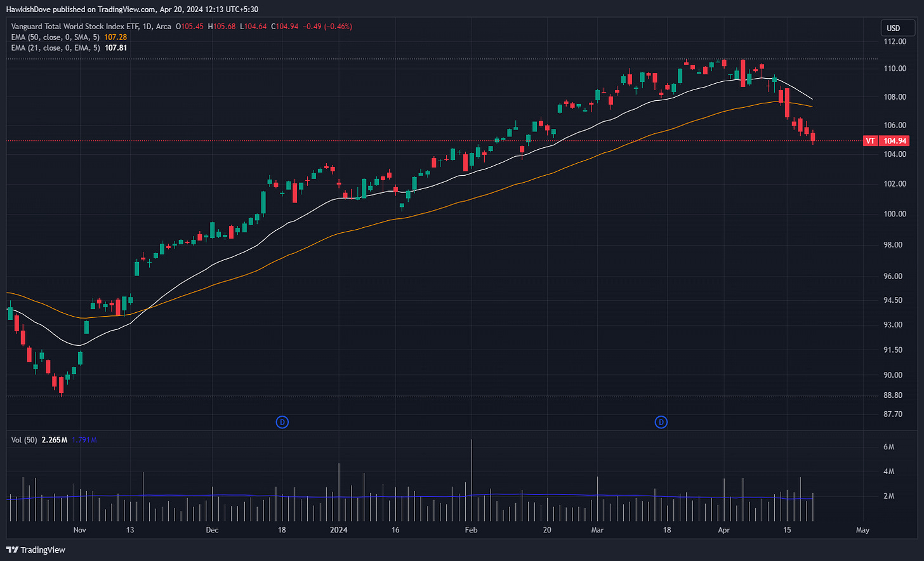
Task: Click the TradingView logo at bottom left
Action: click(x=36, y=550)
